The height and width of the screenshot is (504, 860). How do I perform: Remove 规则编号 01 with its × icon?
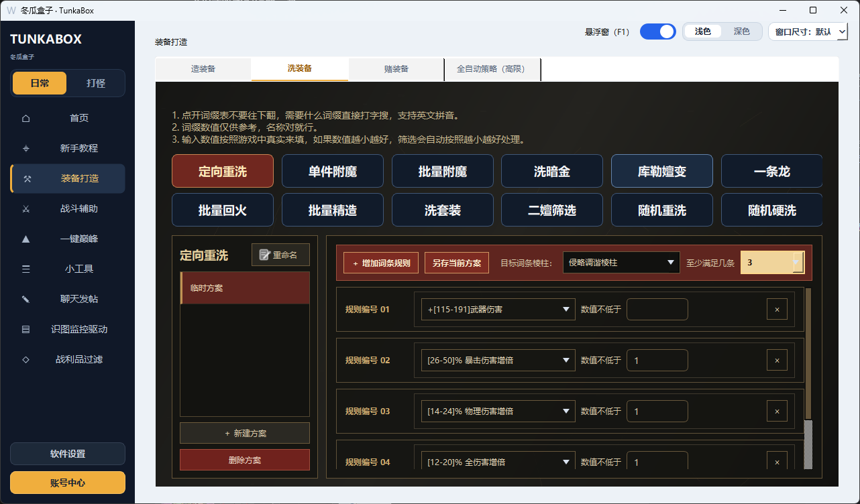[777, 310]
